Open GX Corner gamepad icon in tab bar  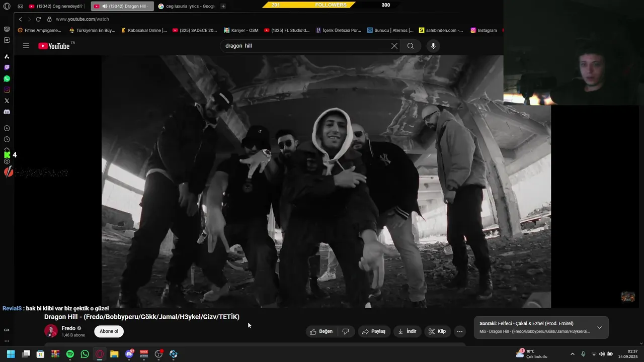(x=20, y=6)
